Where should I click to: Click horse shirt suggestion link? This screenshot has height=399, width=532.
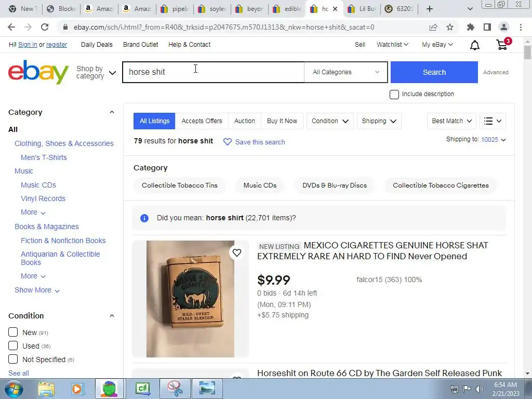(x=224, y=218)
